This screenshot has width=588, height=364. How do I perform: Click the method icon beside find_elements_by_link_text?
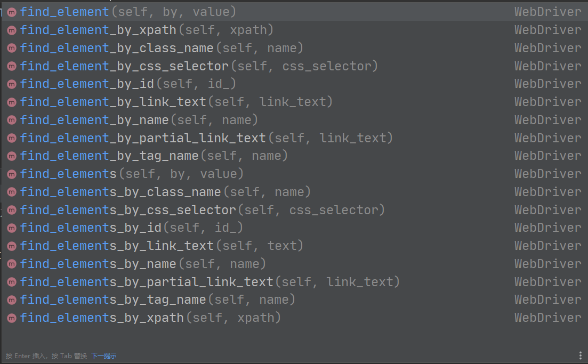[x=12, y=246]
